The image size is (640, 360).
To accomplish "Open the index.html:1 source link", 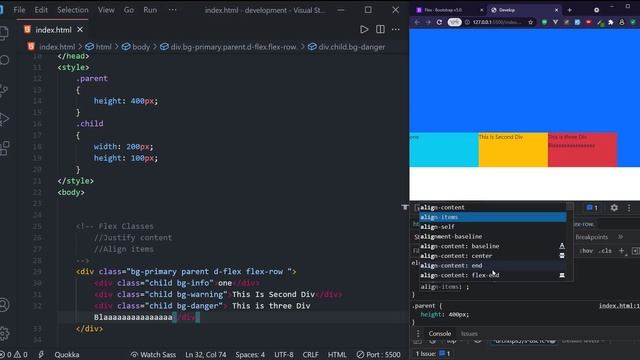I will coord(619,306).
